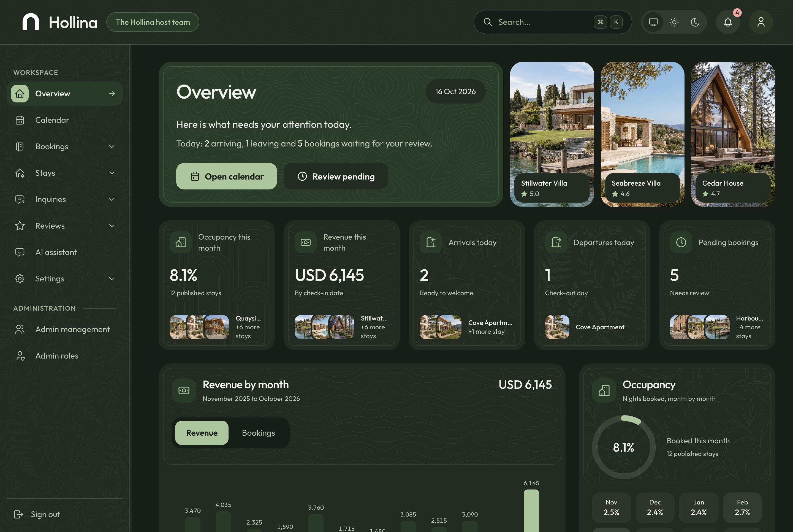Image resolution: width=793 pixels, height=532 pixels.
Task: Switch to system theme mode
Action: click(653, 22)
